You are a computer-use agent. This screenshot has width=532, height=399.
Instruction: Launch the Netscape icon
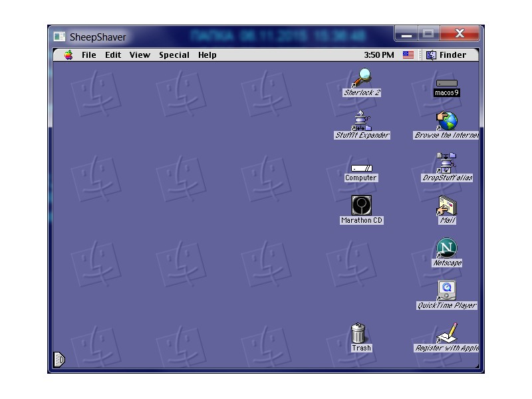(446, 248)
